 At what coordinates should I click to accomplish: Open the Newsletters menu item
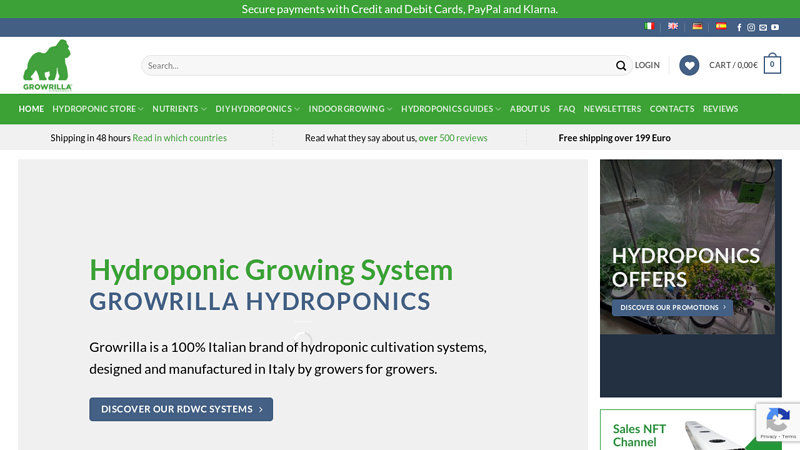point(612,109)
